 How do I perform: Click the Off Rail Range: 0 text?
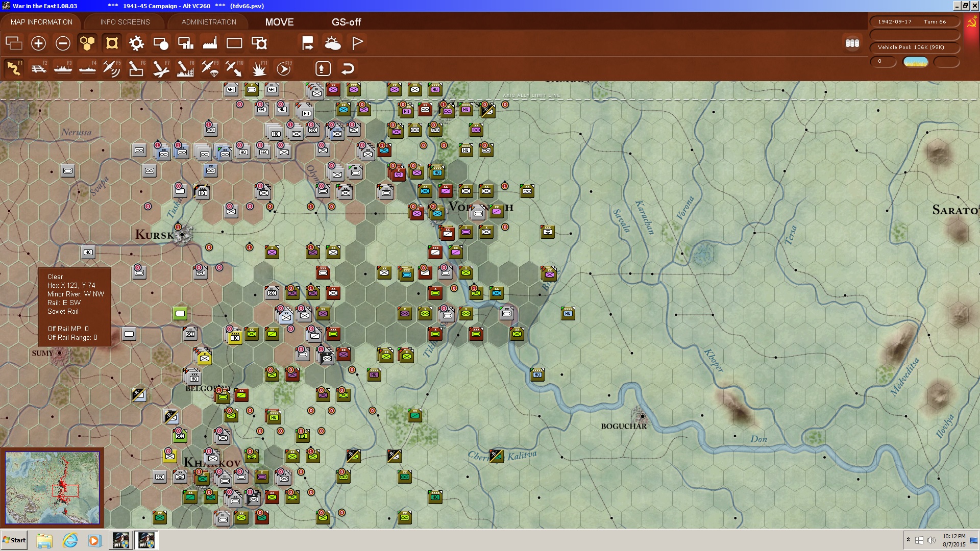(x=72, y=337)
